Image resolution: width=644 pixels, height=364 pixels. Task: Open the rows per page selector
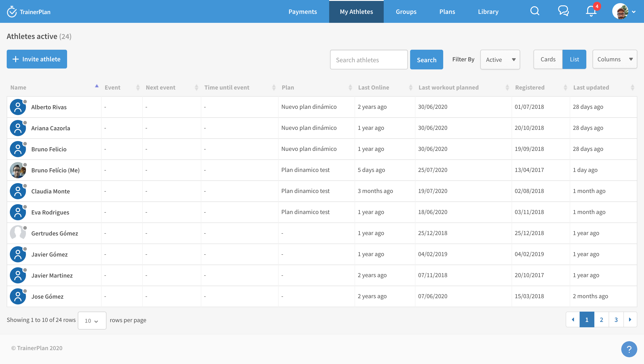tap(92, 321)
